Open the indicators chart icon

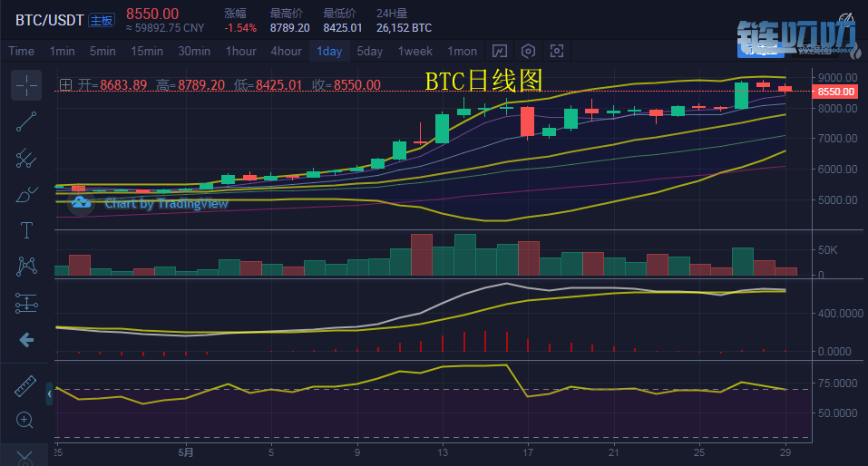500,51
